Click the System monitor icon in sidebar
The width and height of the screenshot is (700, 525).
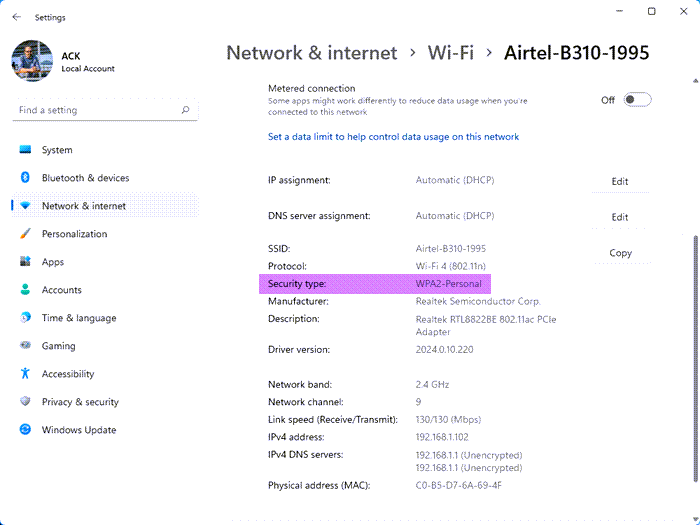(25, 150)
